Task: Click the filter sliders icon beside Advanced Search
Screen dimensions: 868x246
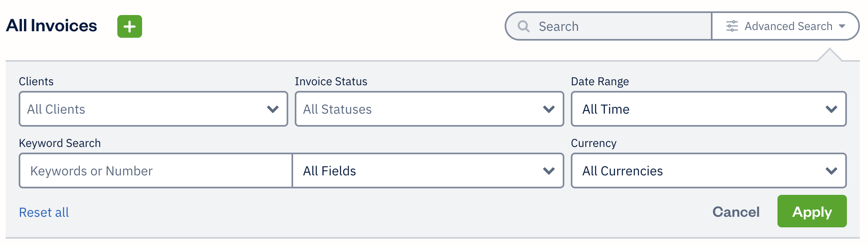Action: [x=732, y=26]
